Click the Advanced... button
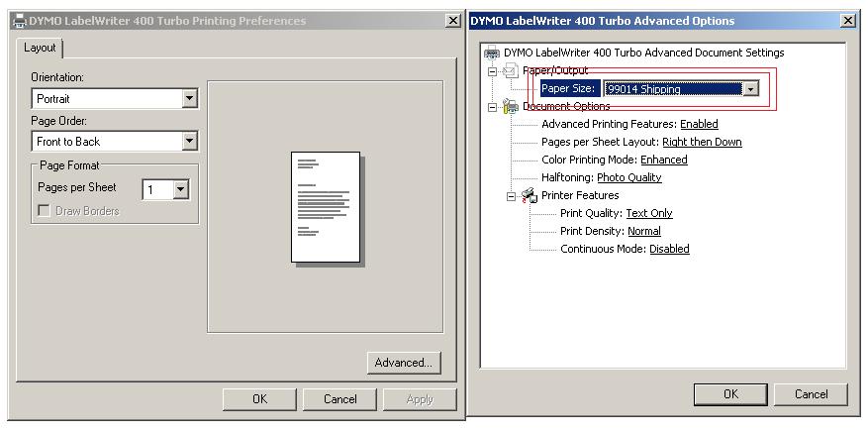 [x=404, y=363]
